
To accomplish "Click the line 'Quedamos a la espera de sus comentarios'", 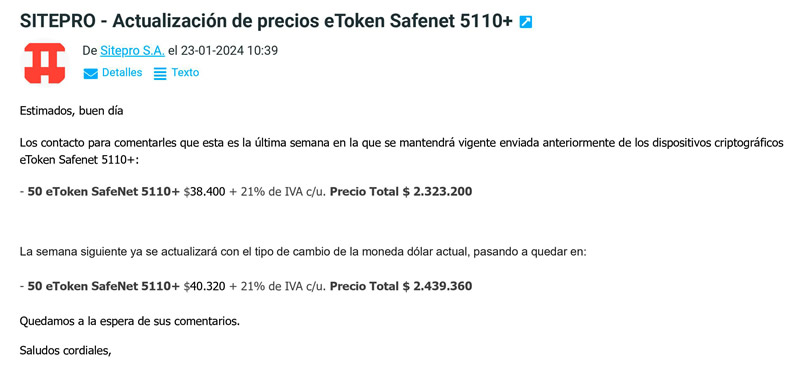I will pos(130,322).
